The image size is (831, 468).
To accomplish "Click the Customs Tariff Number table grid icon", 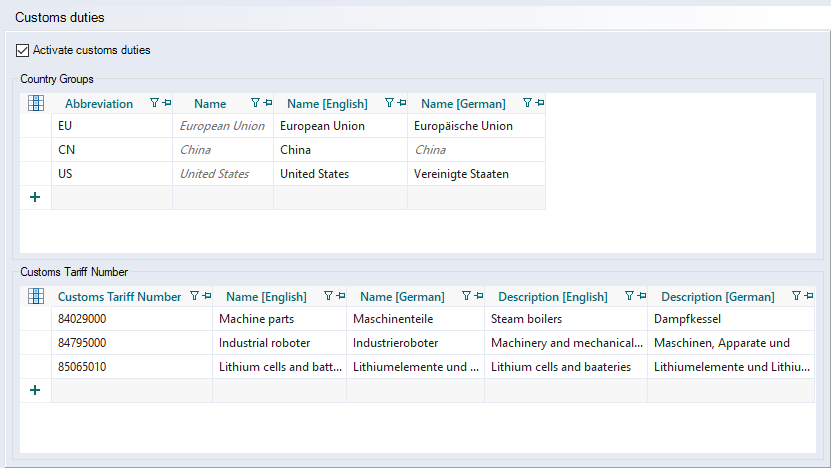I will [35, 296].
